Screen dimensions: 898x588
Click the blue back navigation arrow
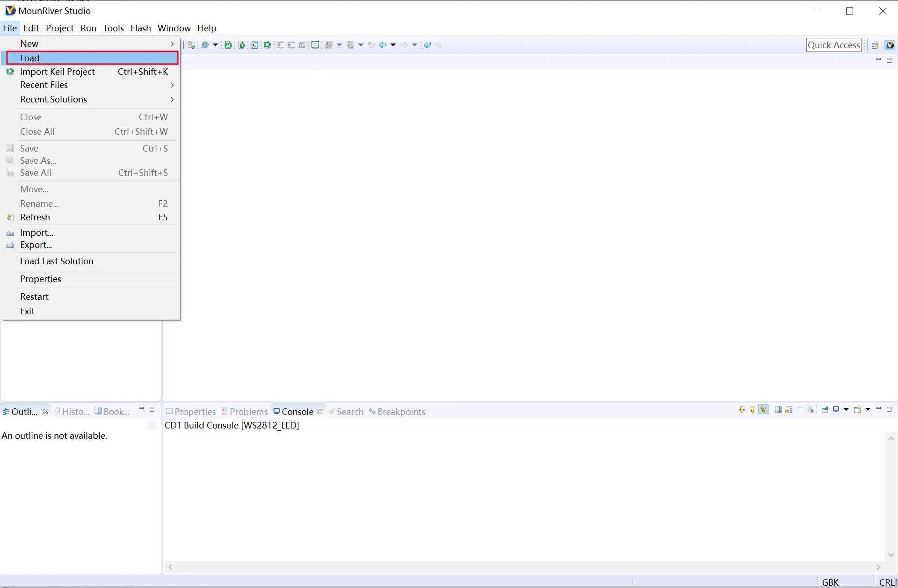[383, 45]
